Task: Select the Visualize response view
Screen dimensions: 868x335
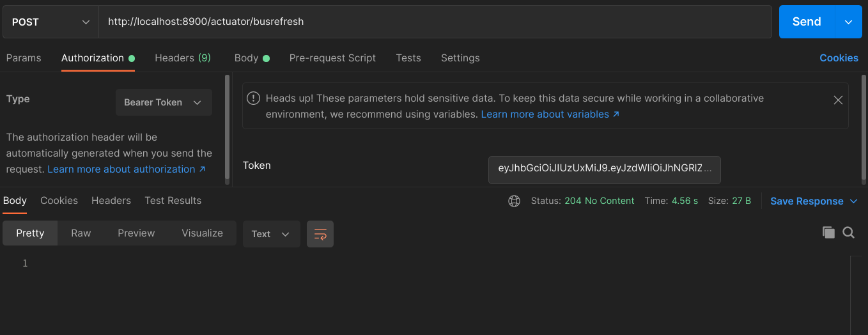Action: (202, 233)
